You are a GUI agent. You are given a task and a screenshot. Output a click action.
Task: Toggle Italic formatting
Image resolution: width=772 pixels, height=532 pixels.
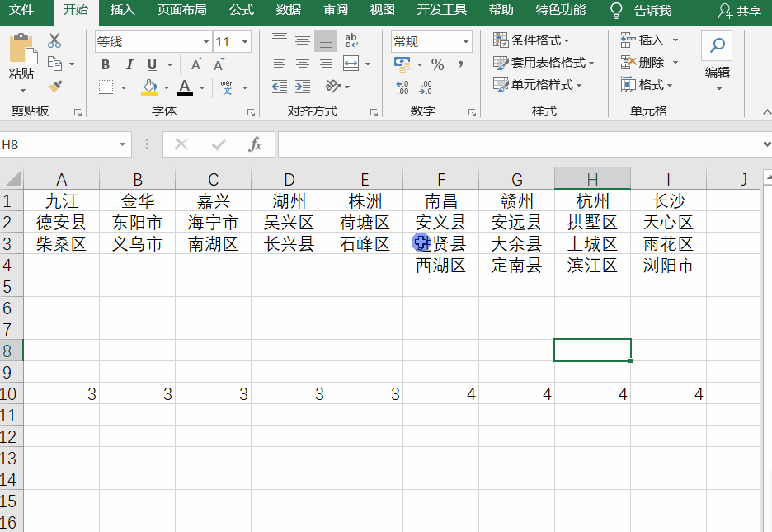click(x=129, y=64)
